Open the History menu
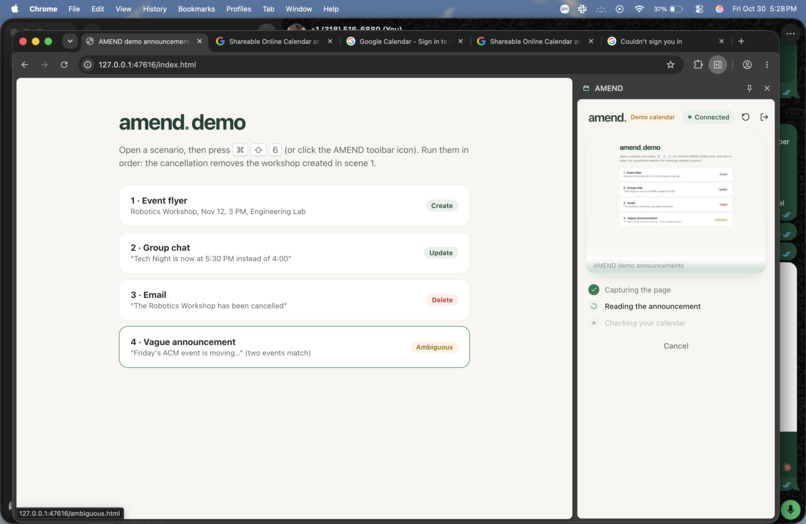 click(154, 9)
